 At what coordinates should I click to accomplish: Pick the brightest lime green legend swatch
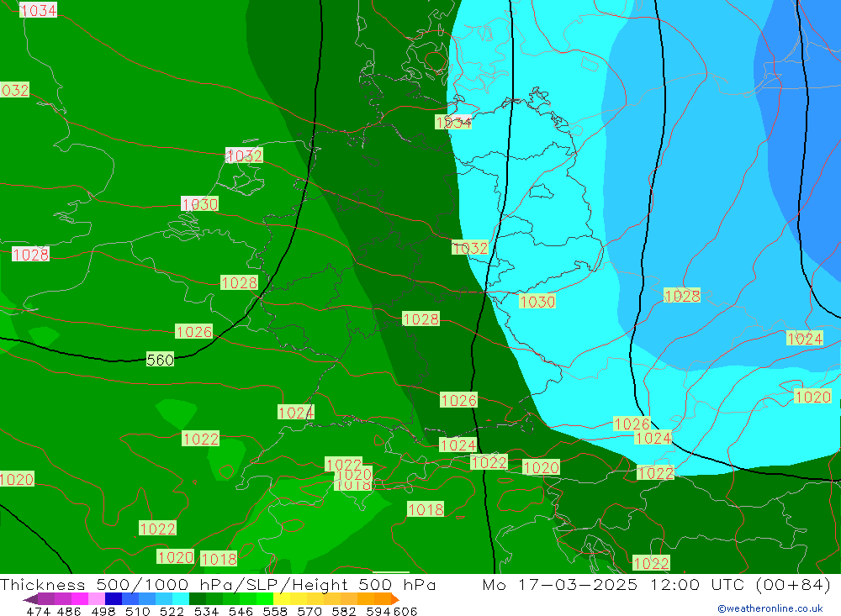tap(265, 599)
